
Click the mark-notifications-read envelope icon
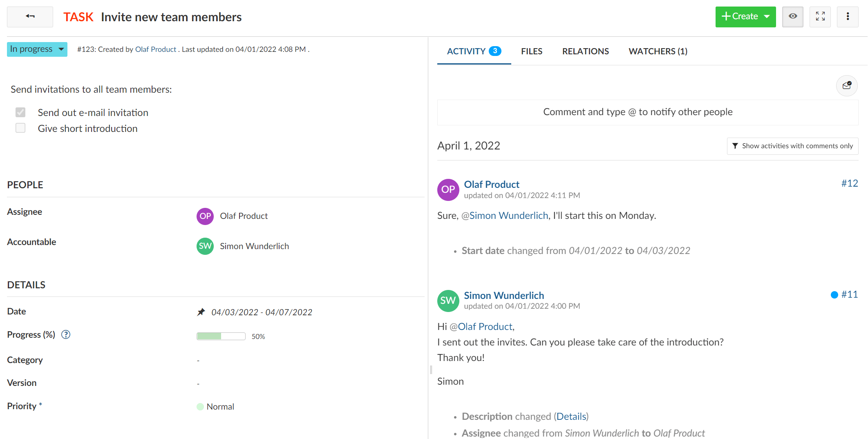point(847,86)
